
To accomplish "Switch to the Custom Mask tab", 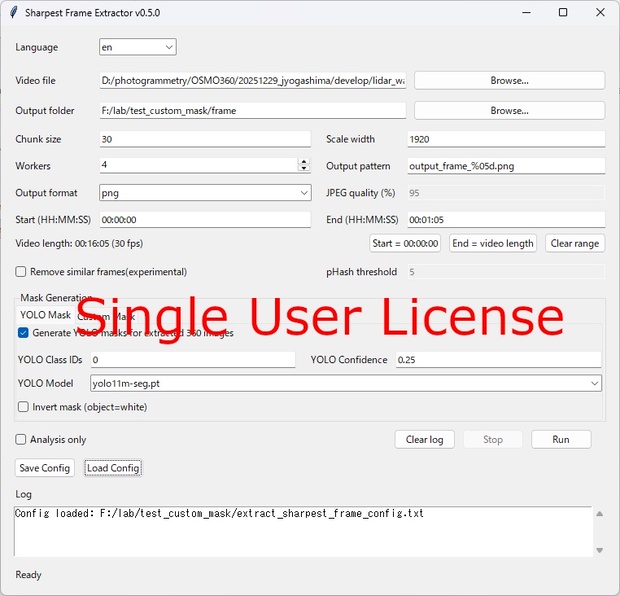I will [106, 316].
